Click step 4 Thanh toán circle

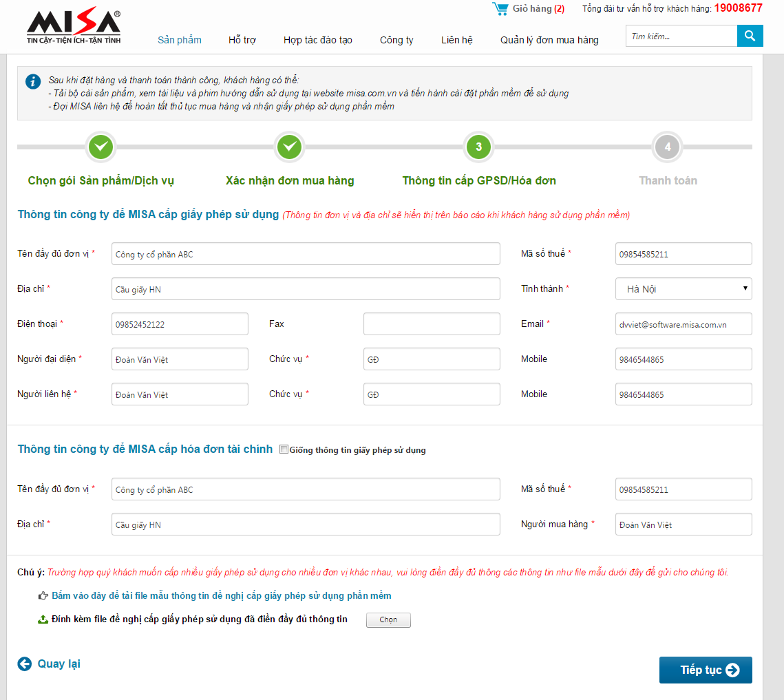pyautogui.click(x=667, y=147)
